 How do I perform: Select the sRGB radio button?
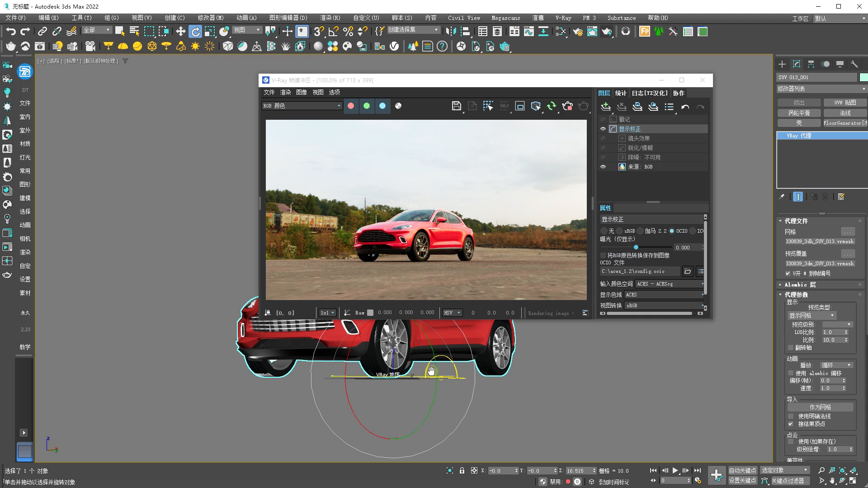click(620, 231)
